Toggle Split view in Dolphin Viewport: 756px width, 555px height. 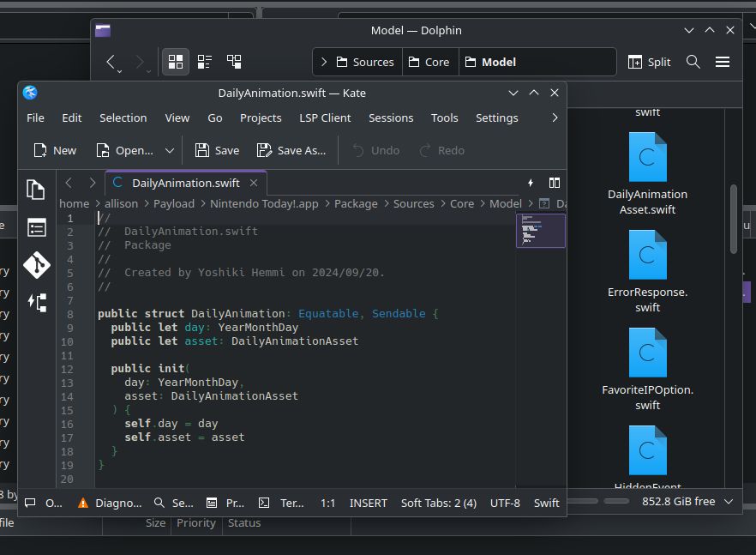pos(649,63)
